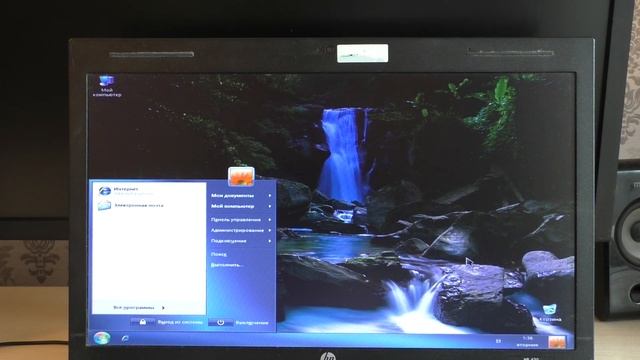Open Мои документы from Start menu
Screen dimensions: 640x360
[232, 196]
